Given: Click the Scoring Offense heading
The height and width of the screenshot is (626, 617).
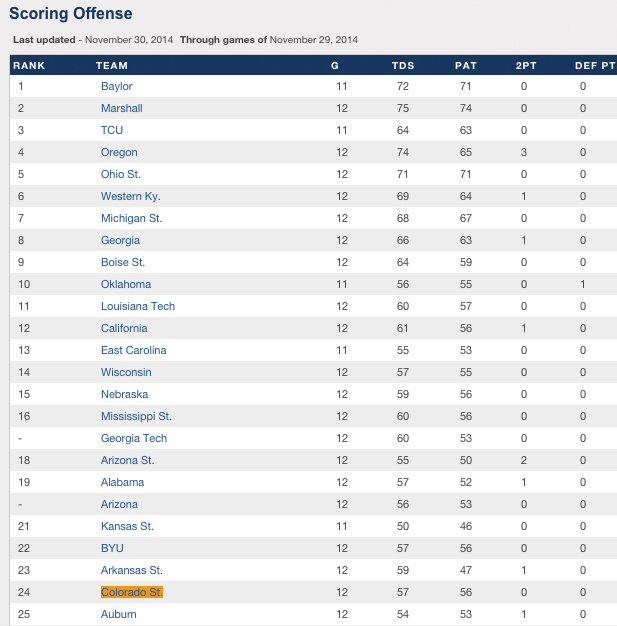Looking at the screenshot, I should 71,14.
